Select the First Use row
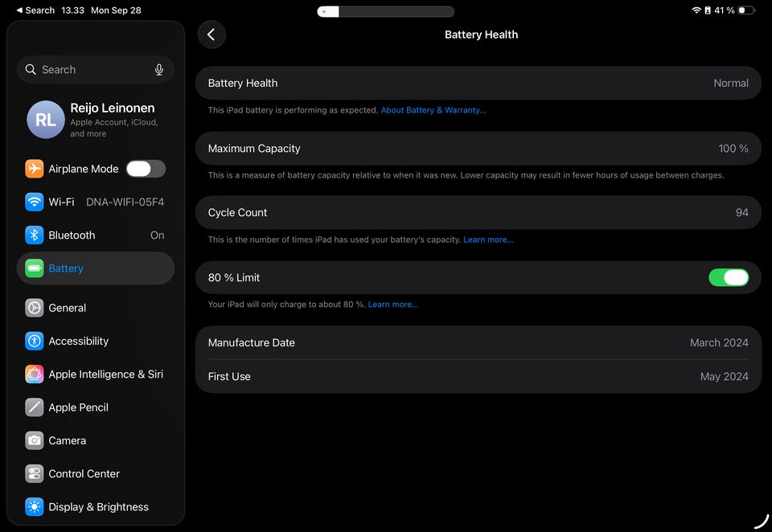This screenshot has height=532, width=772. tap(478, 376)
